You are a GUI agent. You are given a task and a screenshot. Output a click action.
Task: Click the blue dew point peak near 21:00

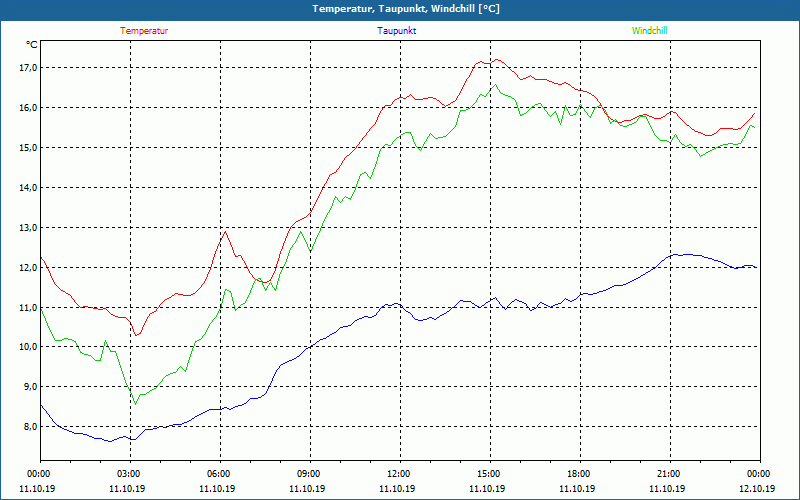coord(676,254)
